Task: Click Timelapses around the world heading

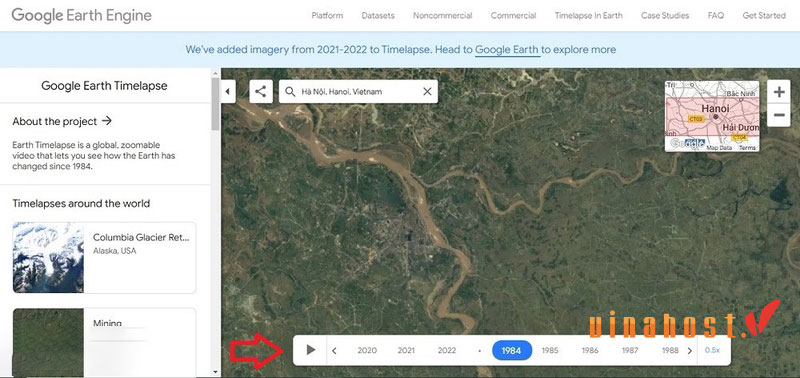Action: pos(81,203)
